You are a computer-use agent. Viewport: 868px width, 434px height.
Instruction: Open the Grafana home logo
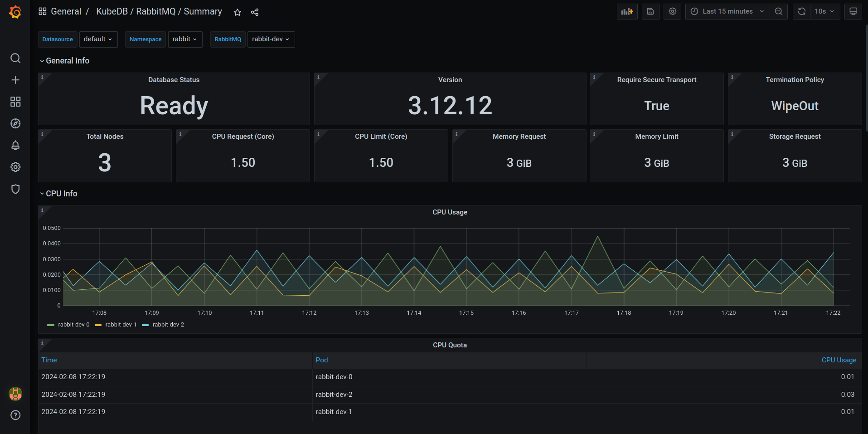15,12
